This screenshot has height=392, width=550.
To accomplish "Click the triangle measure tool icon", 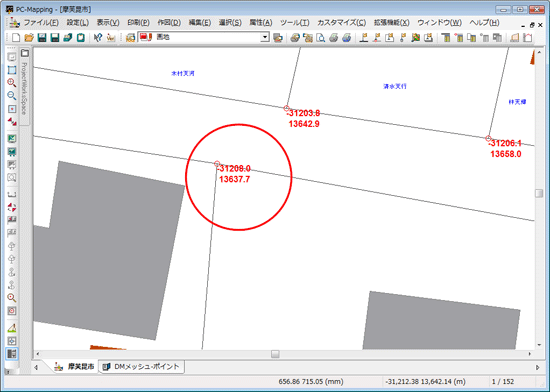I will (12, 328).
